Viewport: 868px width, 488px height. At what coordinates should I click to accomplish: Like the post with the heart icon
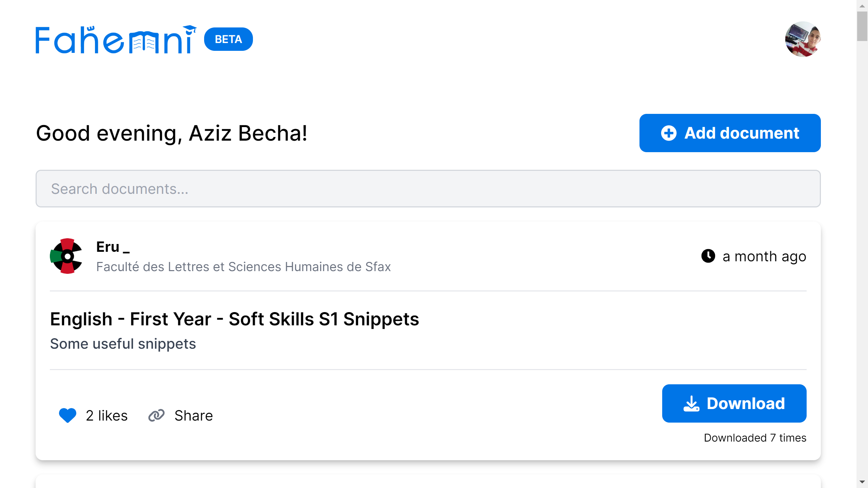point(67,415)
